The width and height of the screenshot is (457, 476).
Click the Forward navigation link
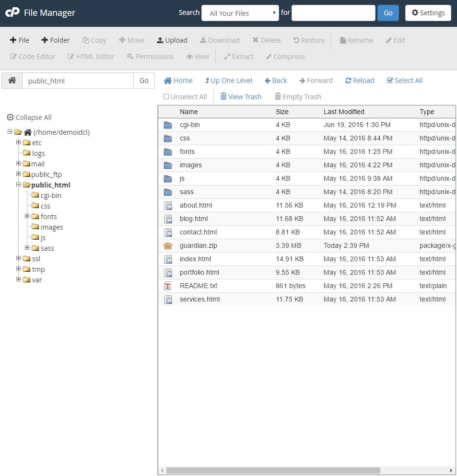(316, 81)
